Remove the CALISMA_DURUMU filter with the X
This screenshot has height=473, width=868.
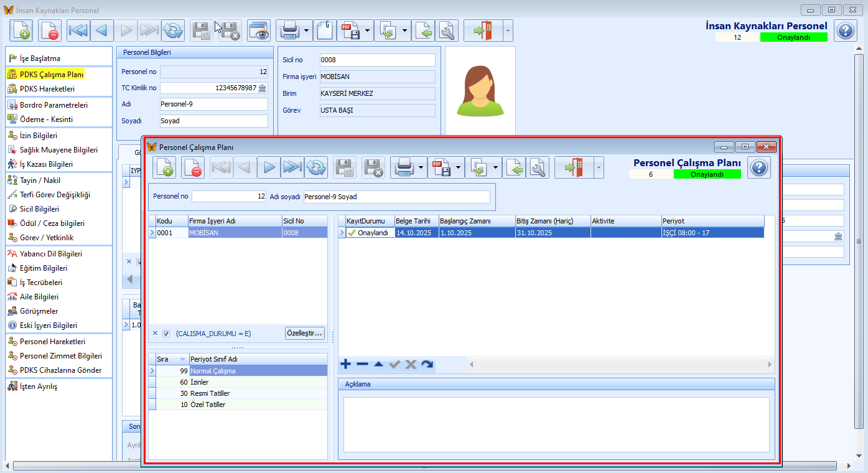pos(156,334)
